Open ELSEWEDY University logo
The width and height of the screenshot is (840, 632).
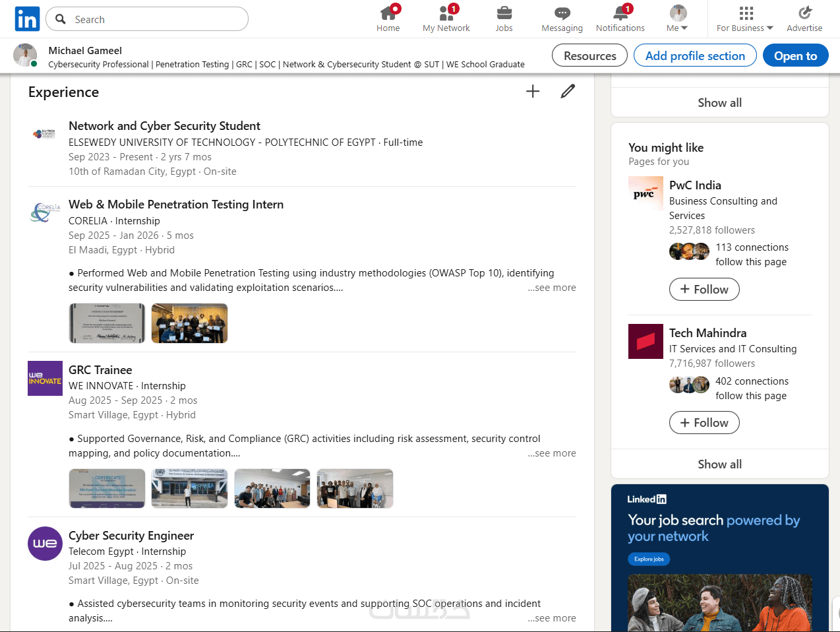(x=45, y=134)
